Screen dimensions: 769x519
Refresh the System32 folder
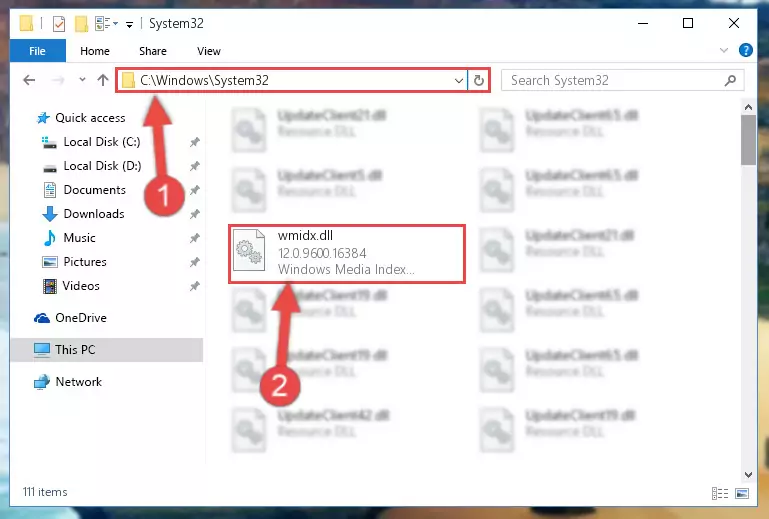click(479, 80)
